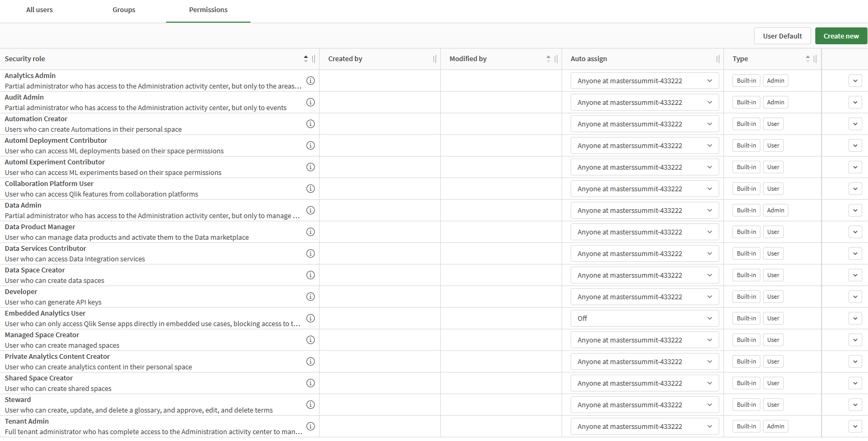Sort the Modified by column
Viewport: 868px width, 441px height.
pyautogui.click(x=548, y=59)
